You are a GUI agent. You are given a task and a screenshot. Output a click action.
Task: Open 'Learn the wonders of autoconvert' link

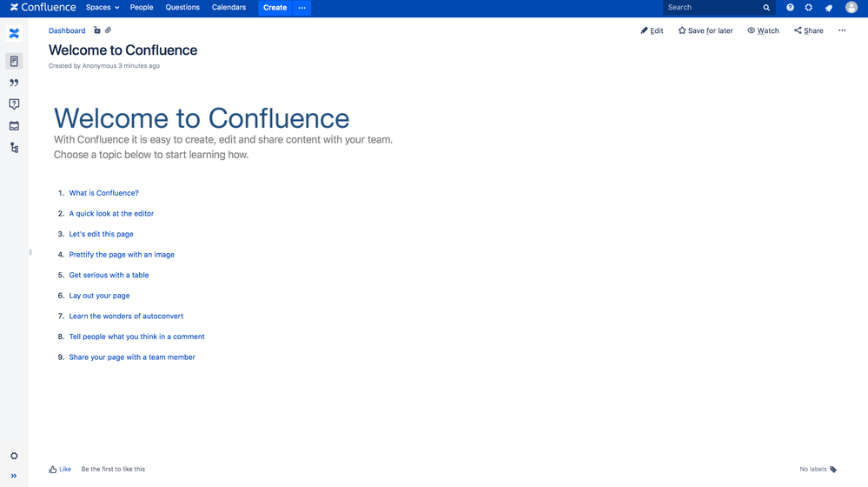pyautogui.click(x=126, y=316)
